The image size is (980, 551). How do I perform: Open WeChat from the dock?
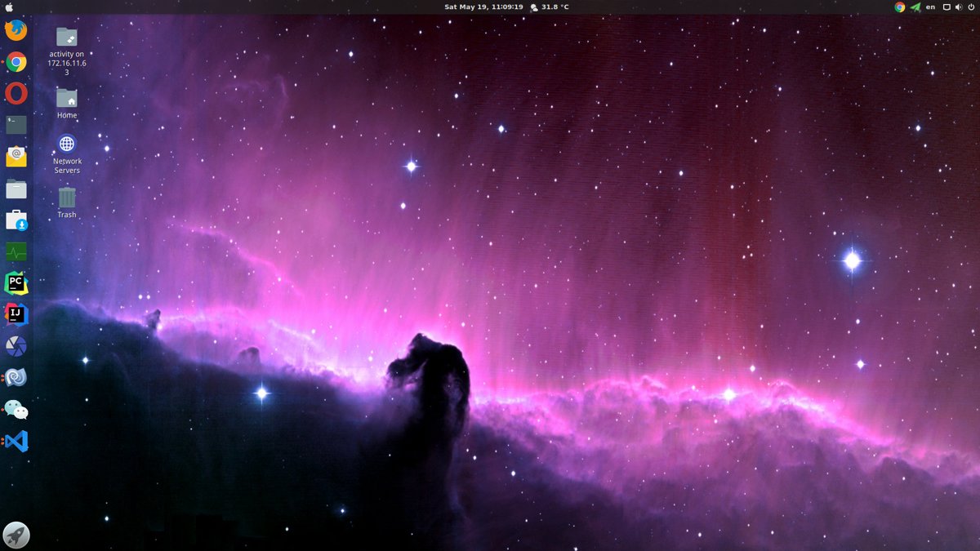click(x=16, y=409)
